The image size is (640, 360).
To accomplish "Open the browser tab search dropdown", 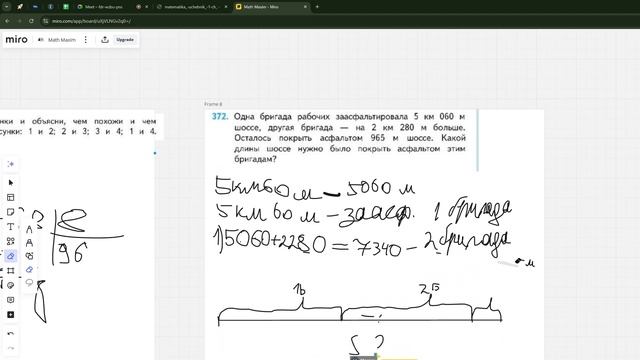I will [7, 7].
